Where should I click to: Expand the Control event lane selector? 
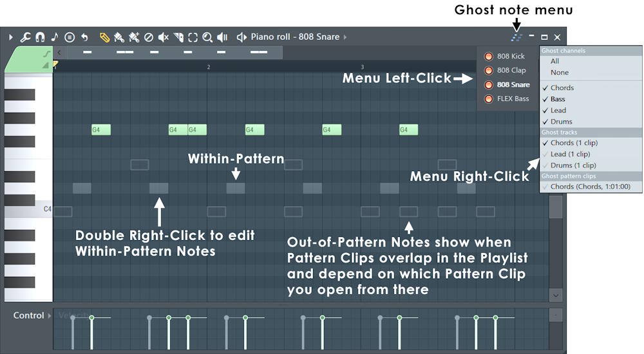point(50,315)
